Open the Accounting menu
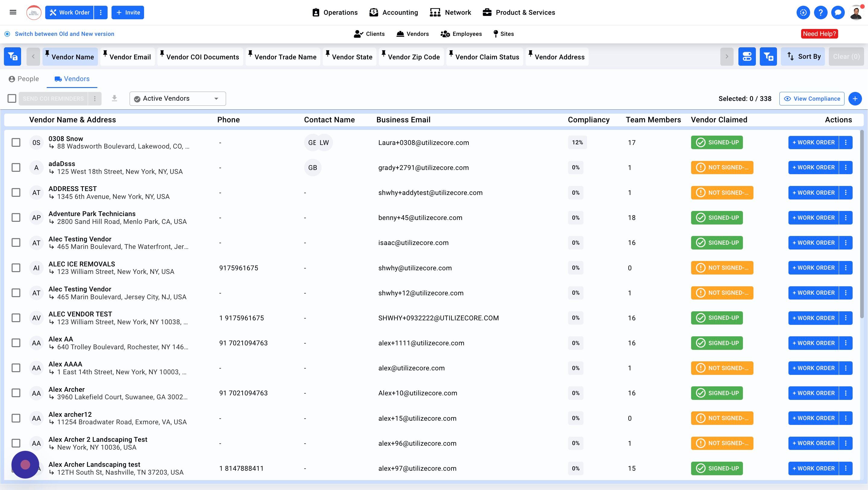This screenshot has width=868, height=490. pyautogui.click(x=393, y=12)
